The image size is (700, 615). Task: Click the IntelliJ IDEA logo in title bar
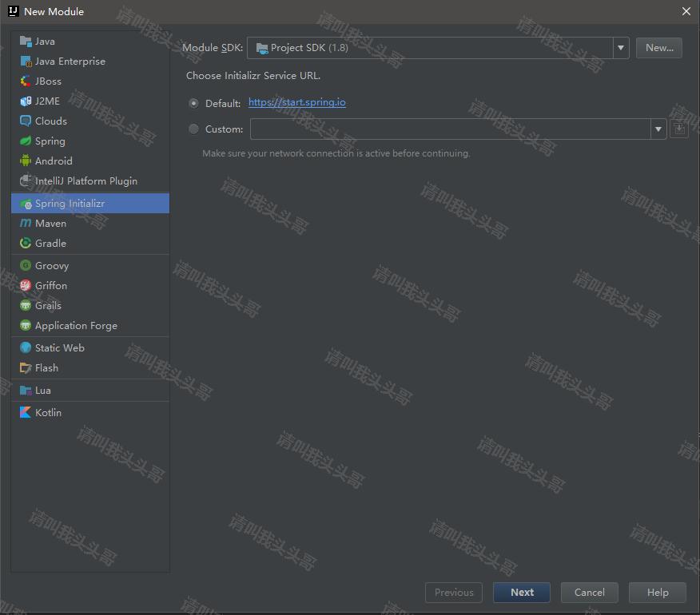pyautogui.click(x=13, y=11)
